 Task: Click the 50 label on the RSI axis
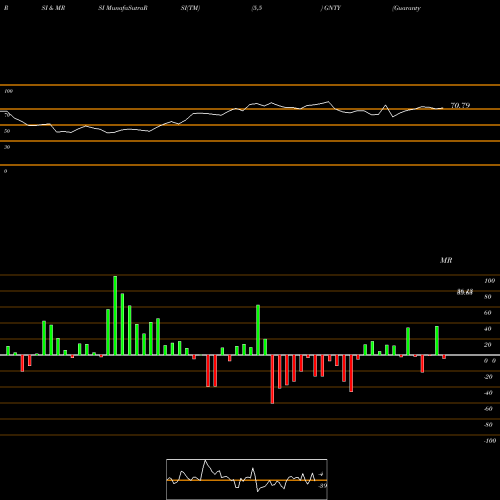coord(7,131)
